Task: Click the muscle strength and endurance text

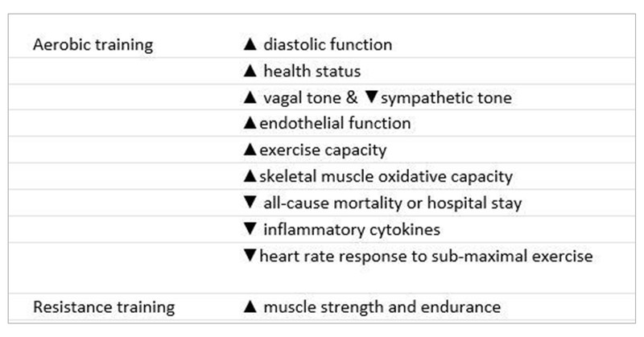Action: pos(382,307)
